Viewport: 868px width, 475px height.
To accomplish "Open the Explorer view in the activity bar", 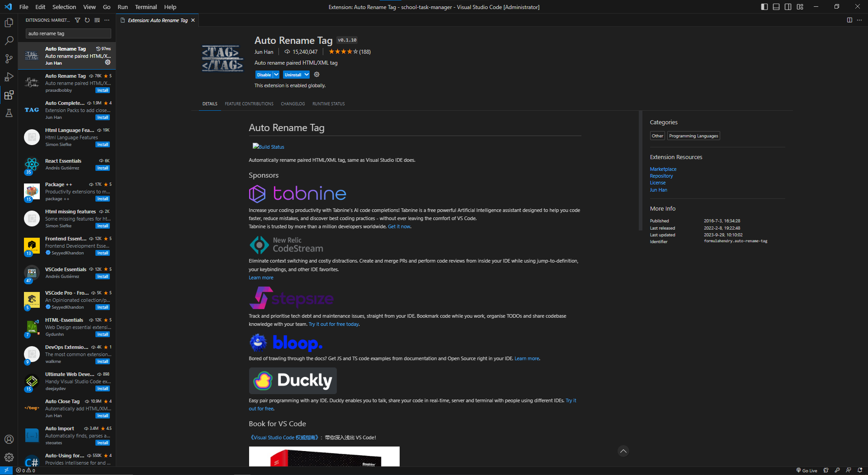I will (9, 23).
